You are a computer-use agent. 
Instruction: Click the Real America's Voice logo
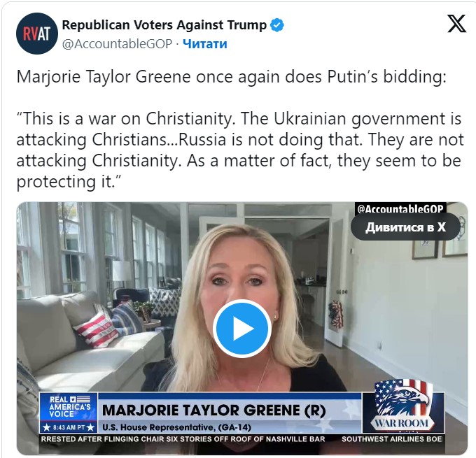[x=69, y=407]
